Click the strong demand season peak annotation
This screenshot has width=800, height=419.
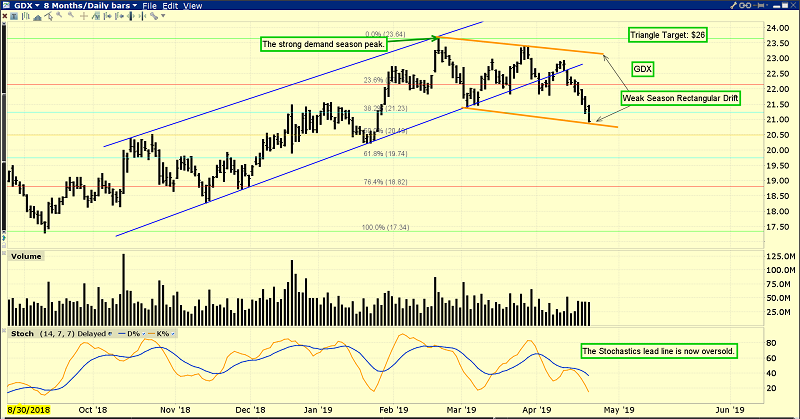click(324, 44)
